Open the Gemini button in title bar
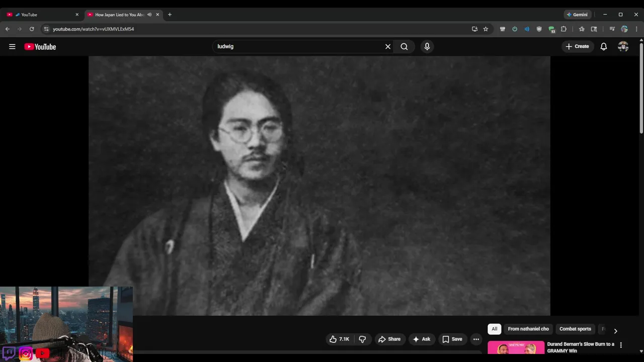The image size is (644, 362). click(577, 15)
